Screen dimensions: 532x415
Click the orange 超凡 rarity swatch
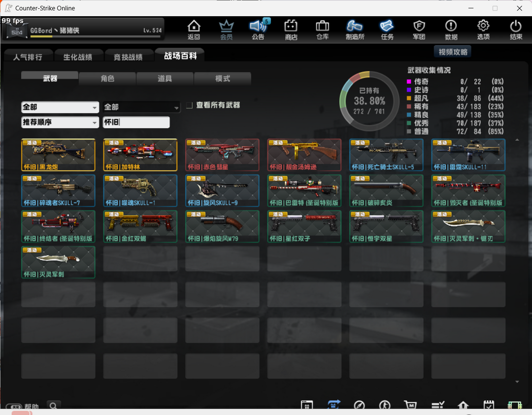pos(409,98)
